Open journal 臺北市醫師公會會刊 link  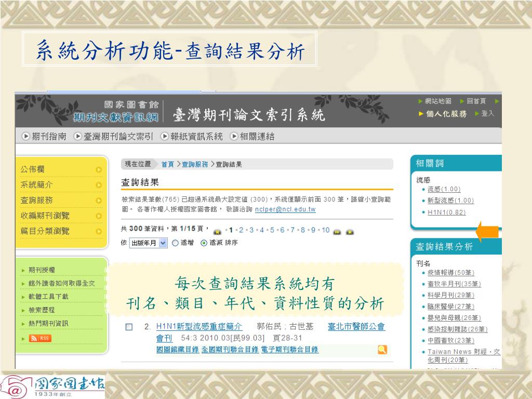tap(356, 326)
